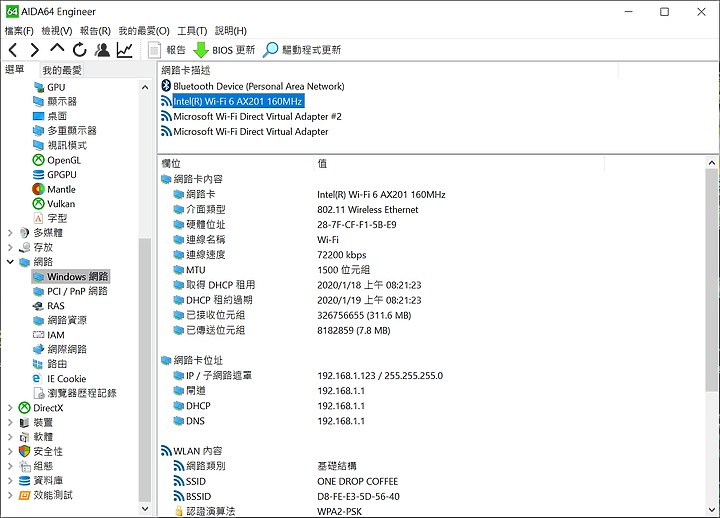Click the 字型 font icon in the tree
This screenshot has height=518, width=720.
coord(39,218)
